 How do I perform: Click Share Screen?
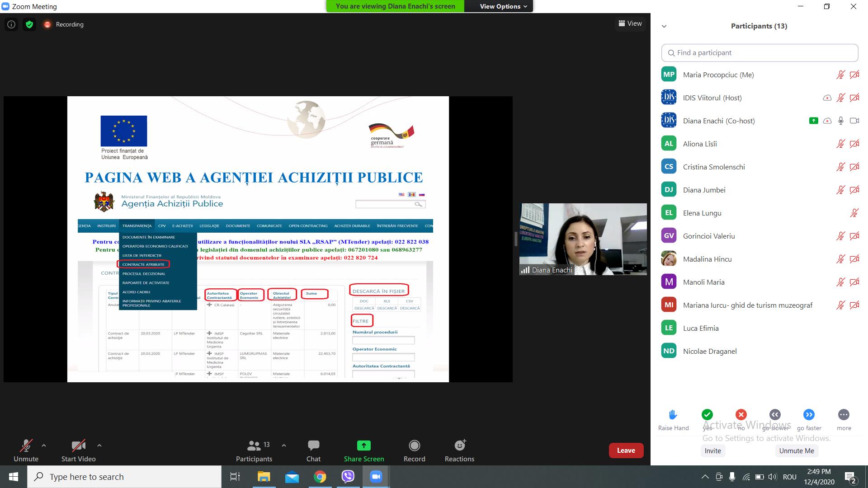pyautogui.click(x=364, y=451)
